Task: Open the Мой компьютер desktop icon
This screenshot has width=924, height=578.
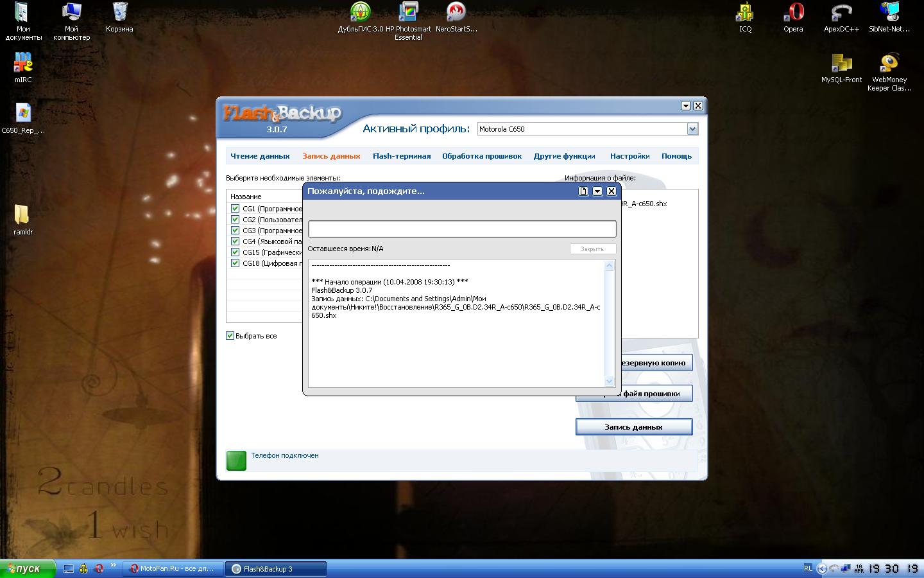Action: (71, 21)
